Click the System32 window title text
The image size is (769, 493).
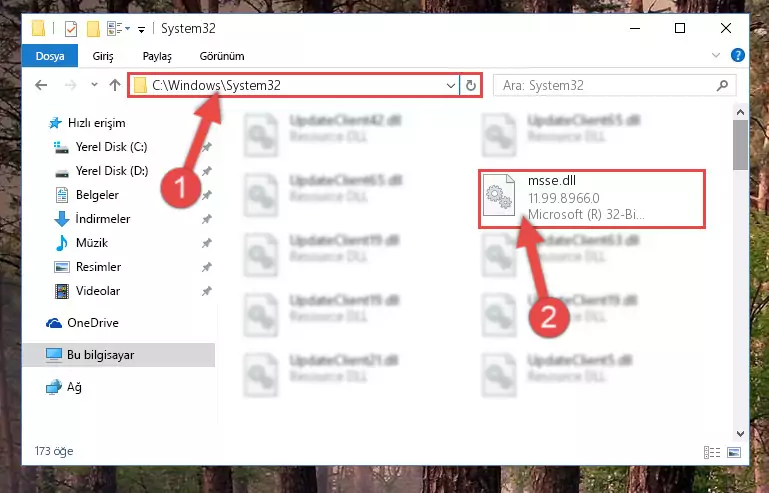point(188,28)
